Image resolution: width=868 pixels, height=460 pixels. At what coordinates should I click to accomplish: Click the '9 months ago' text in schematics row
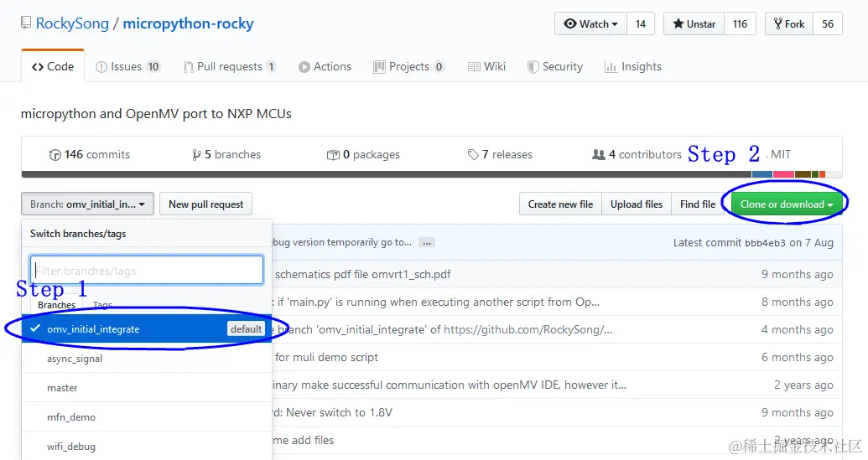tap(798, 274)
